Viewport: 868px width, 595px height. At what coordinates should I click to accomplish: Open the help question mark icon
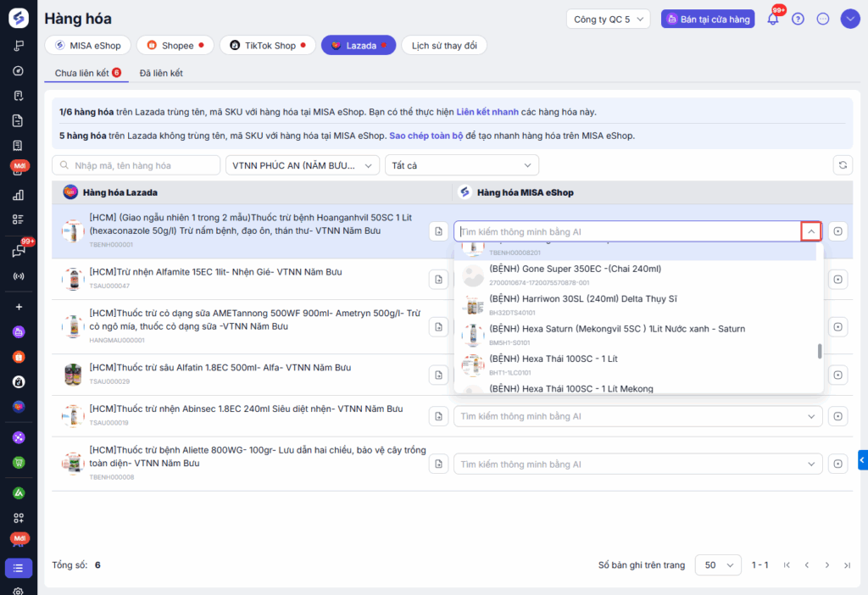(x=798, y=19)
